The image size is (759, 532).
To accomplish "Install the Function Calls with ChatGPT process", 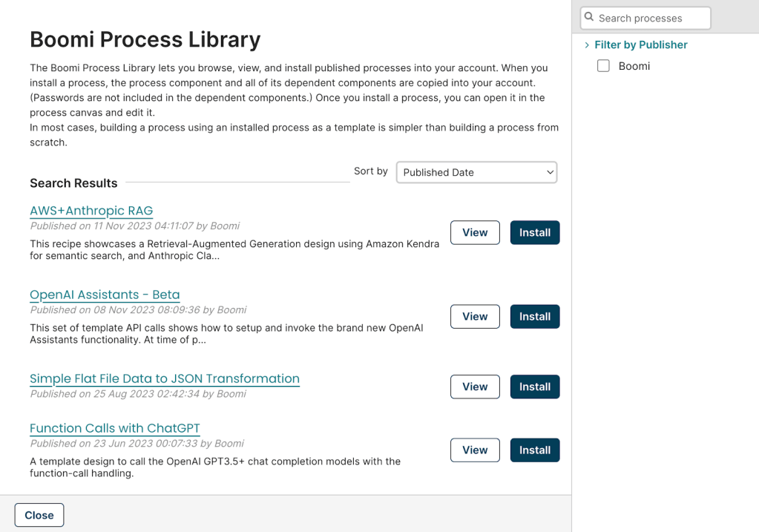I will (534, 450).
